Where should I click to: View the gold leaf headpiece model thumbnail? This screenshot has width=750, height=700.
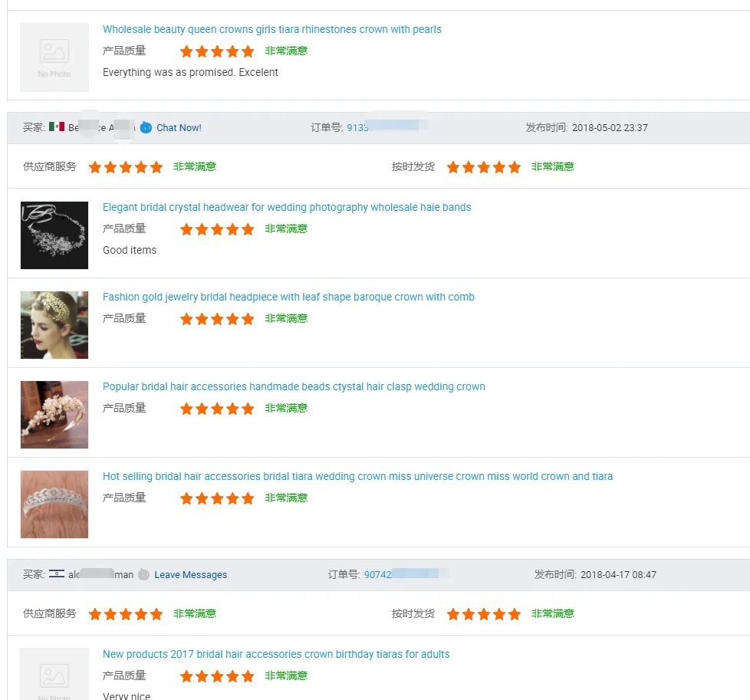[54, 325]
